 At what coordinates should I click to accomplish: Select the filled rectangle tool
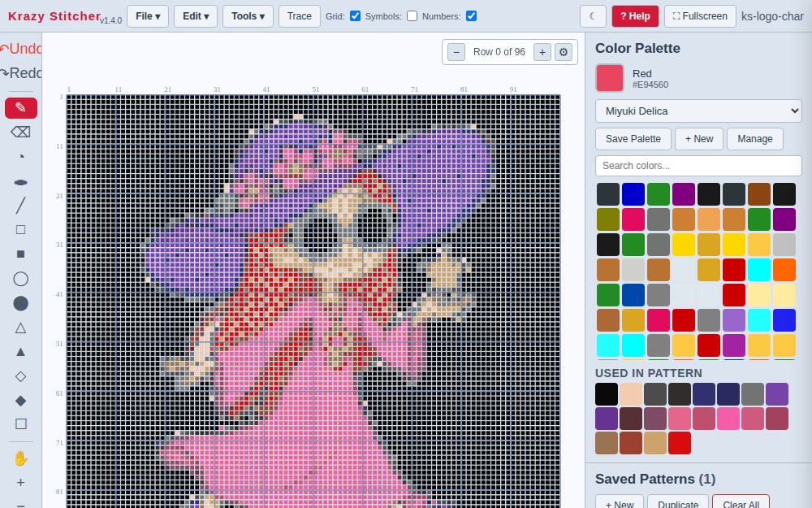[21, 254]
